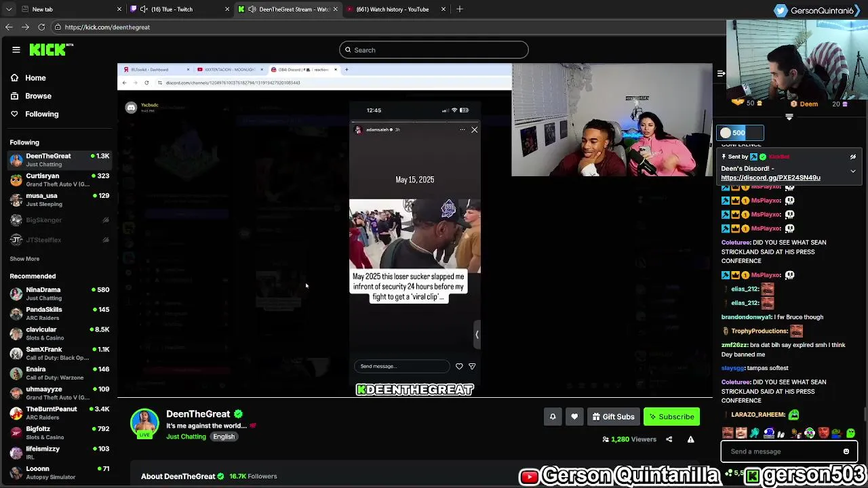Close the New tab browser tab
The height and width of the screenshot is (488, 868).
coord(119,9)
